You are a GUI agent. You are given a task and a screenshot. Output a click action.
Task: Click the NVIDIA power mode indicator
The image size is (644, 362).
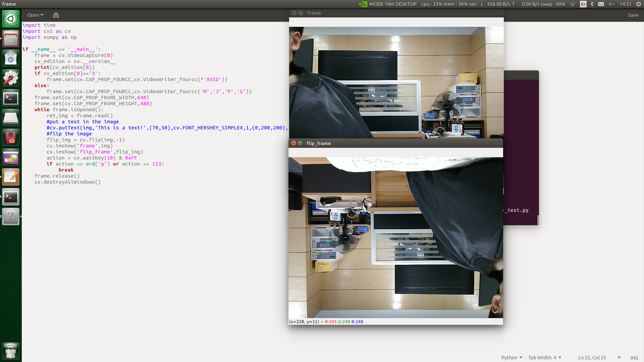(387, 4)
